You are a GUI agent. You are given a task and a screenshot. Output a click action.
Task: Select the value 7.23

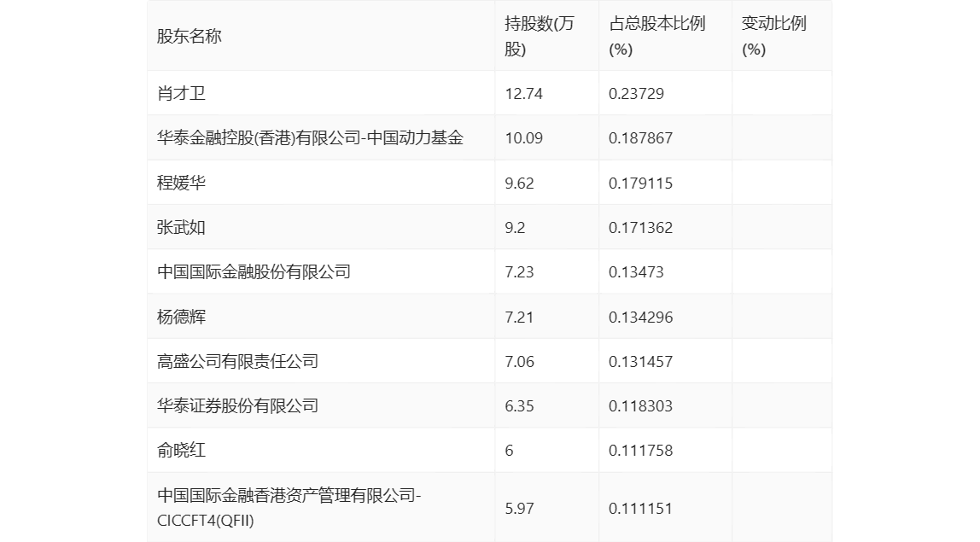519,272
